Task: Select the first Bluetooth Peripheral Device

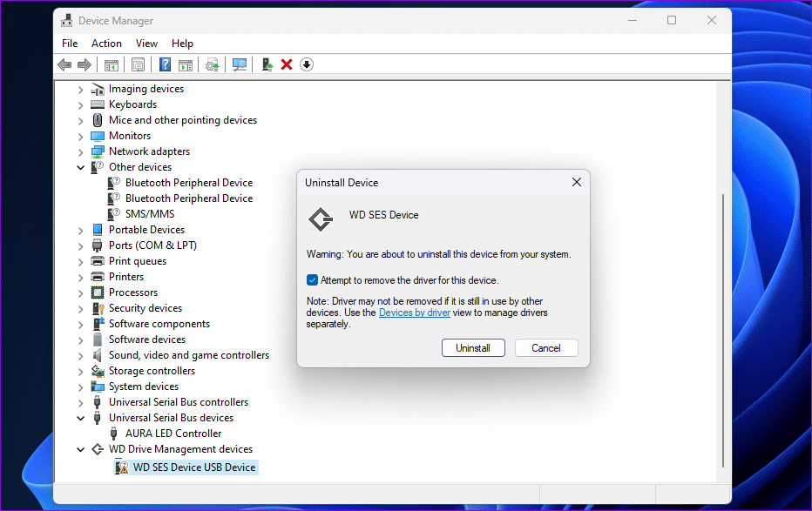Action: click(x=189, y=183)
